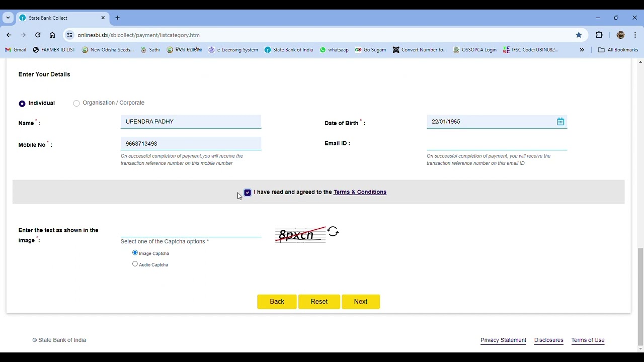Choose the Image Captcha option
This screenshot has height=362, width=644.
point(135,252)
